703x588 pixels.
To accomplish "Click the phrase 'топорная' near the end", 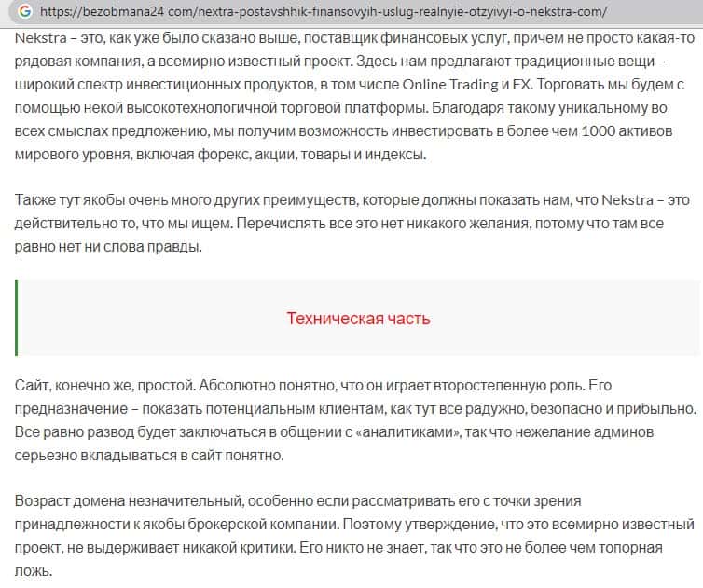I will [630, 548].
